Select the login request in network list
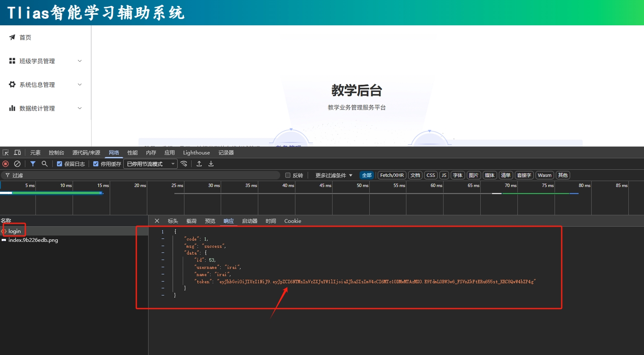This screenshot has height=355, width=644. (15, 231)
